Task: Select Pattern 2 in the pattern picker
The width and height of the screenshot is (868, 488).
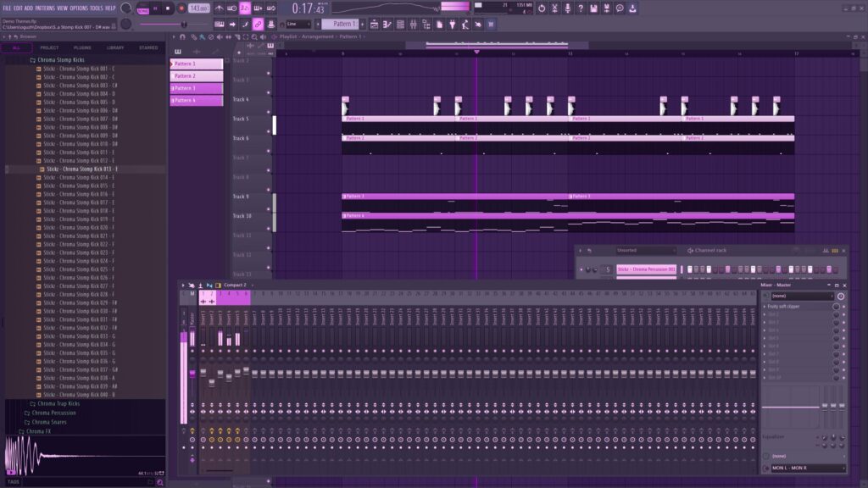Action: (197, 75)
